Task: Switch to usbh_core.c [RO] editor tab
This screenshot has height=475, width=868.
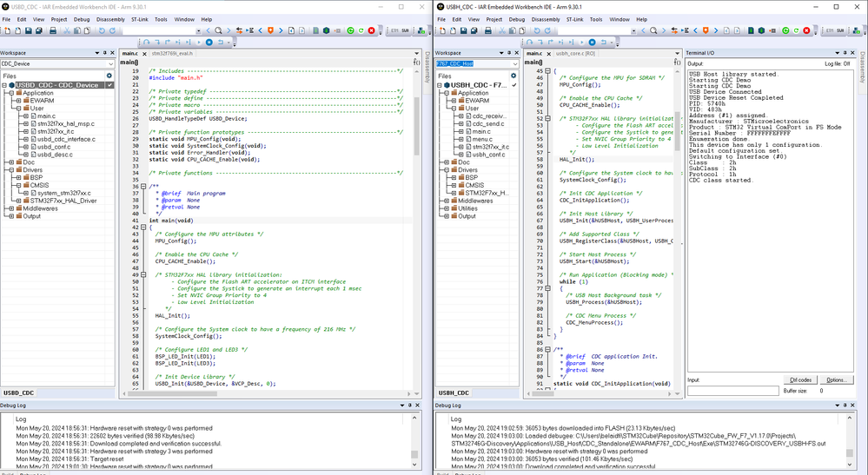Action: 575,54
